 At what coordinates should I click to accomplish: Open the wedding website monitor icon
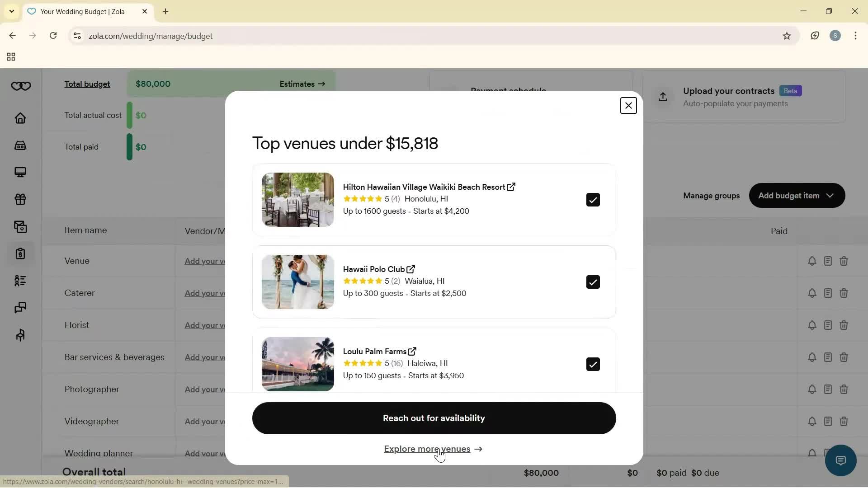[x=20, y=172]
